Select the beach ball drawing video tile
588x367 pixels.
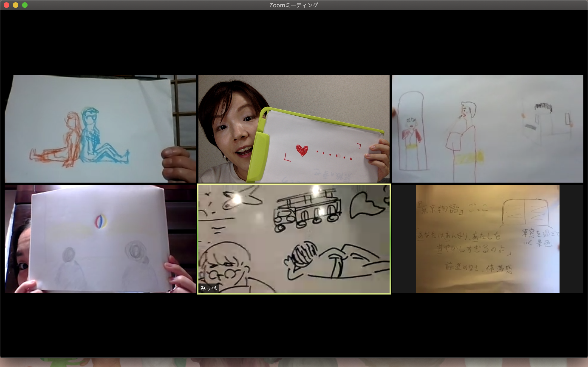[x=100, y=239]
